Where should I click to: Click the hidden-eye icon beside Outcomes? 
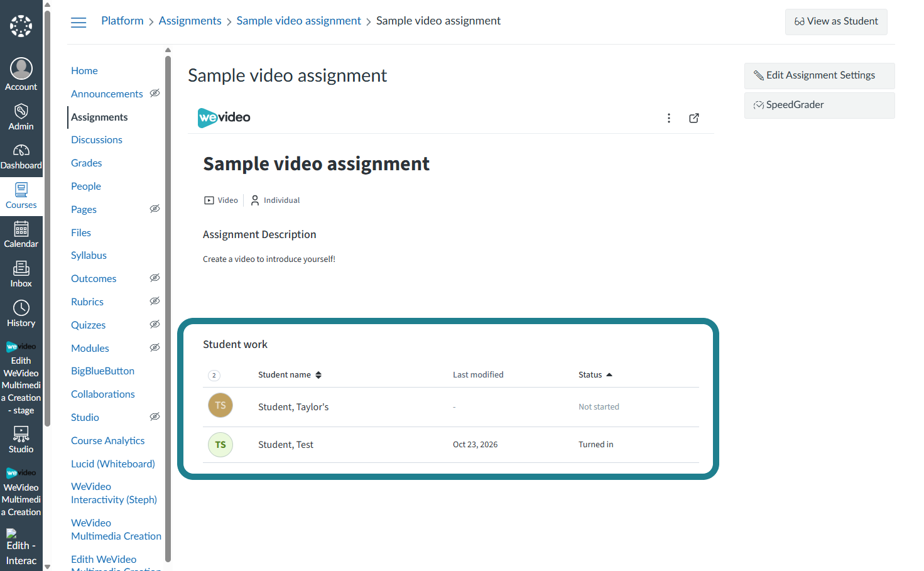155,278
